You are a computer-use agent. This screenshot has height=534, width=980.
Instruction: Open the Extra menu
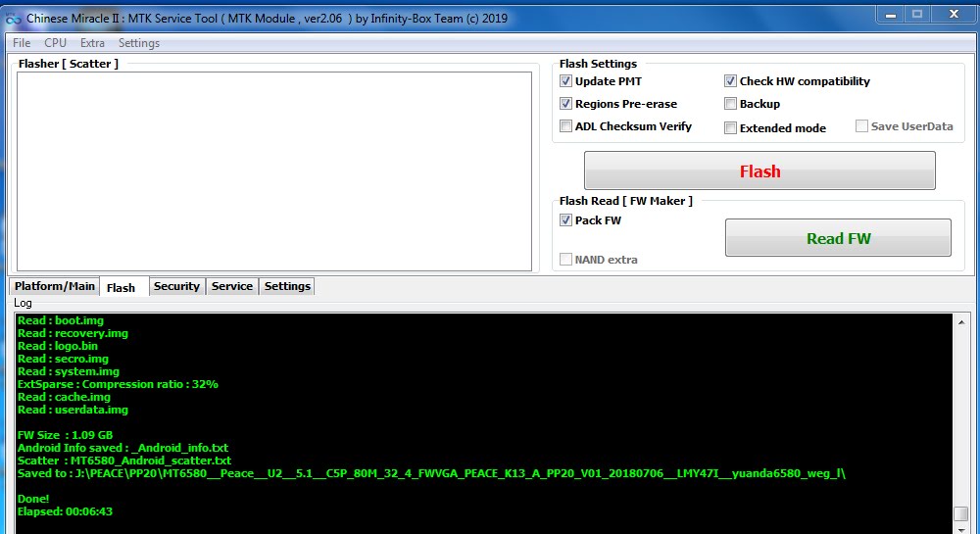coord(92,43)
